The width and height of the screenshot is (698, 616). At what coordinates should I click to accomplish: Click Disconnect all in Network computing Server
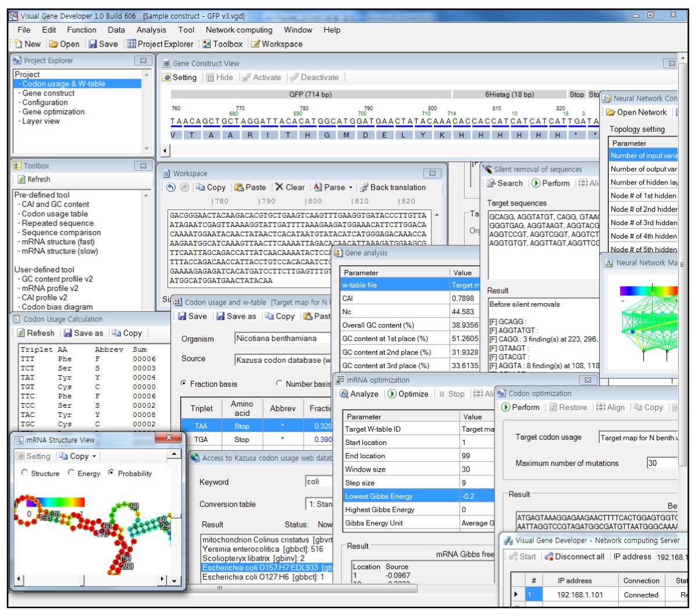(x=574, y=557)
